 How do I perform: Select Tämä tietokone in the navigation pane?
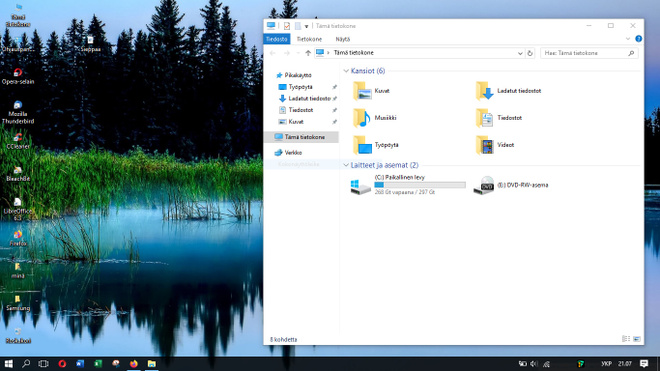[301, 137]
